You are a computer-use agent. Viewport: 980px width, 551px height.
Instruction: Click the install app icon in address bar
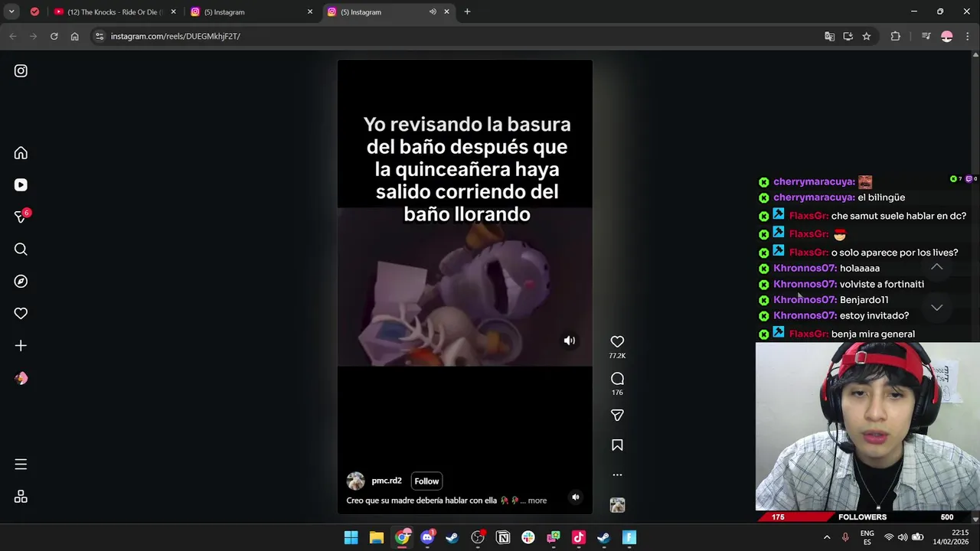tap(848, 36)
